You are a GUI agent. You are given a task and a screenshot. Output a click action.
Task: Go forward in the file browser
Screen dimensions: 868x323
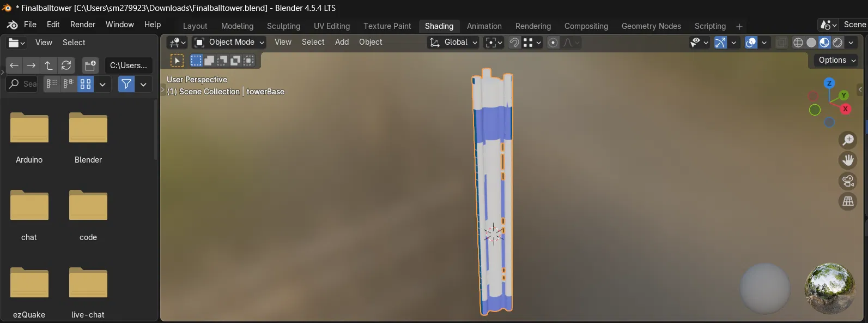[31, 65]
